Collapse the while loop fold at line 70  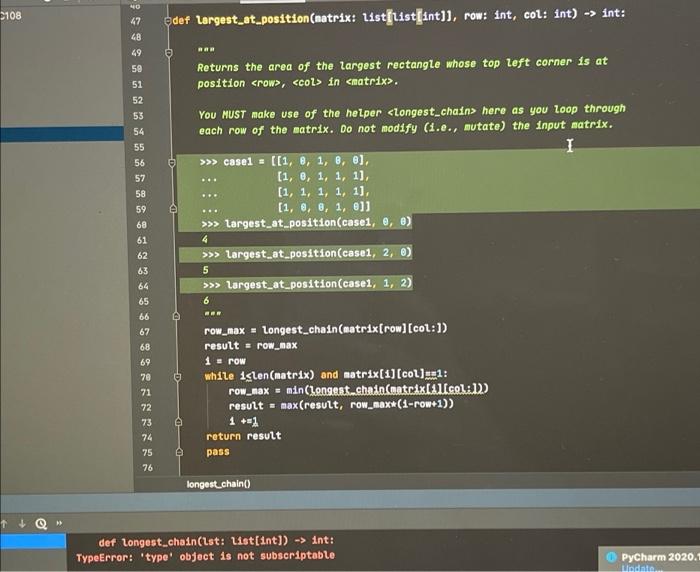[177, 377]
